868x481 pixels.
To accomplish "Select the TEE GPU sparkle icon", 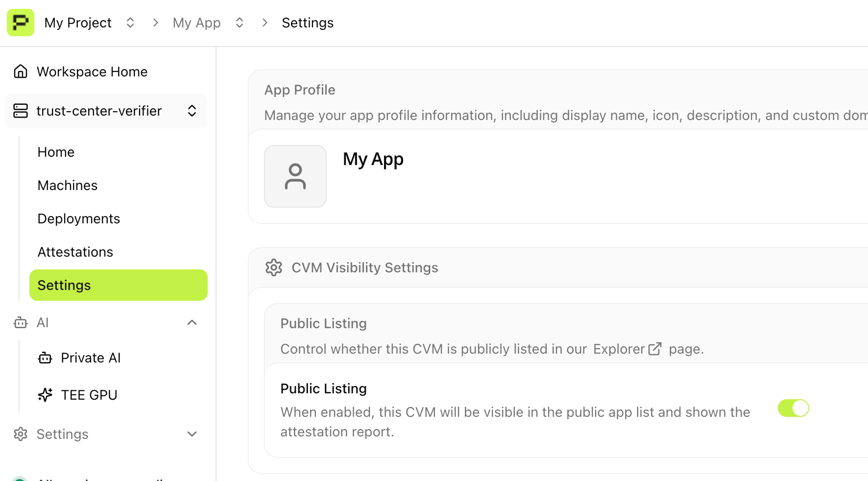I will tap(45, 395).
